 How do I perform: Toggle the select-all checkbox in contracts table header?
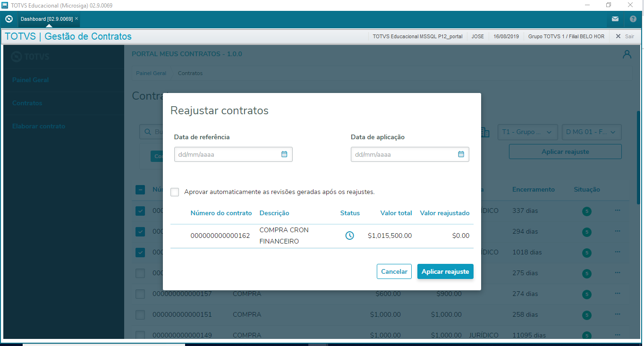[140, 190]
